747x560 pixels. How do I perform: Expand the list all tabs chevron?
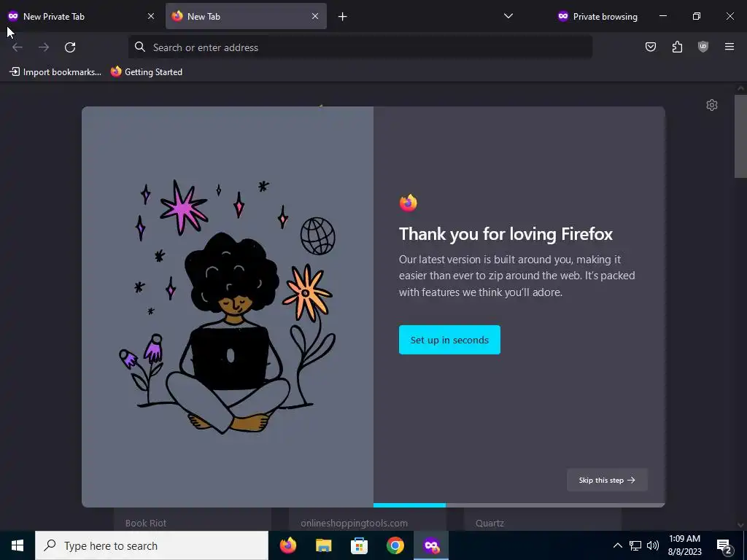(x=508, y=16)
